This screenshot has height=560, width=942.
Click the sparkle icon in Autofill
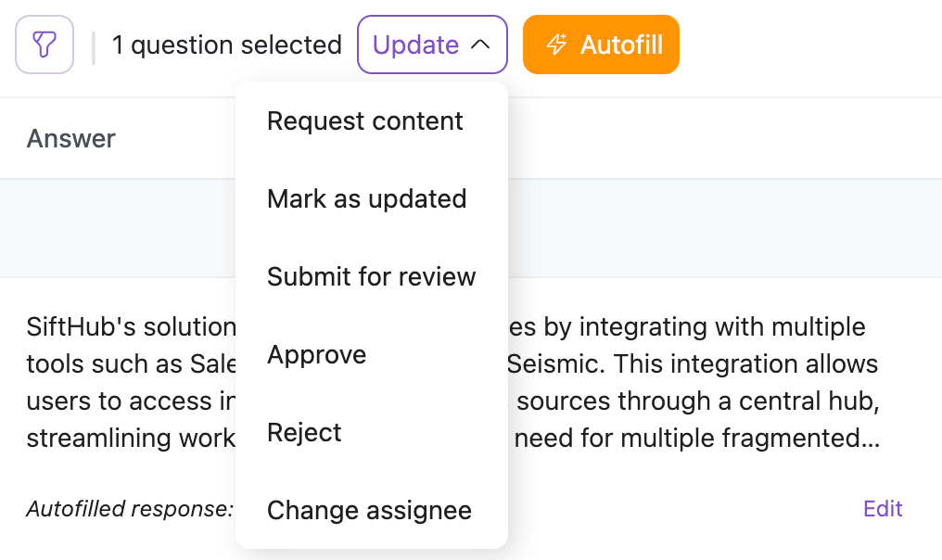click(x=556, y=45)
